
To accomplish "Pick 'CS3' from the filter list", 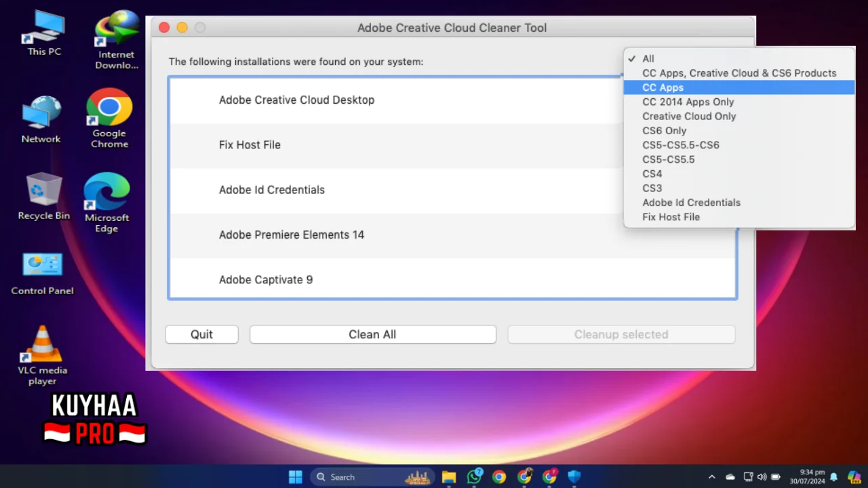I will 739,188.
